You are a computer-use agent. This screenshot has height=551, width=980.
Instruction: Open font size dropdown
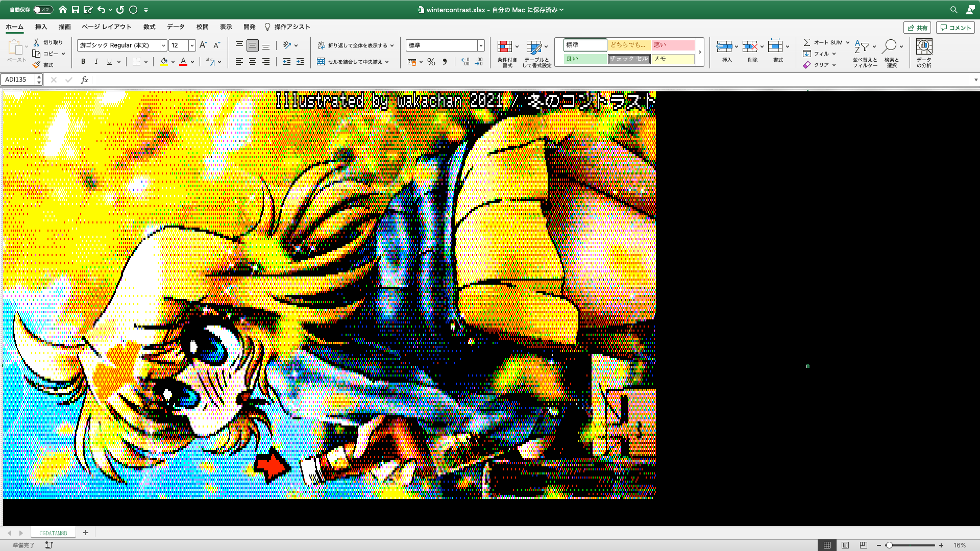[192, 45]
